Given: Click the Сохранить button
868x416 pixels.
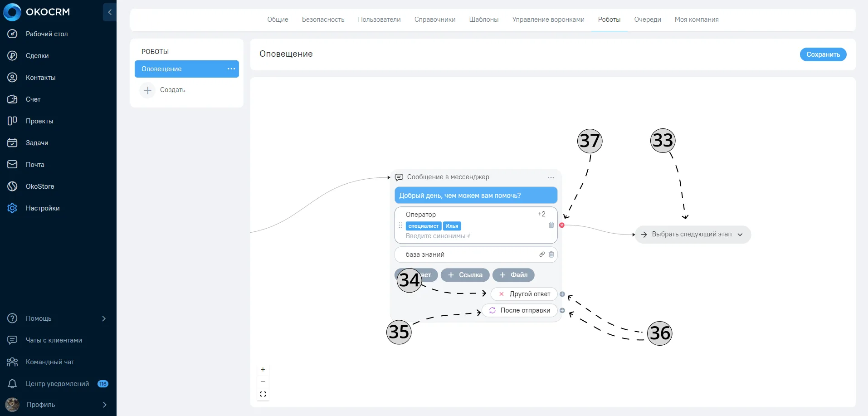Looking at the screenshot, I should tap(823, 54).
